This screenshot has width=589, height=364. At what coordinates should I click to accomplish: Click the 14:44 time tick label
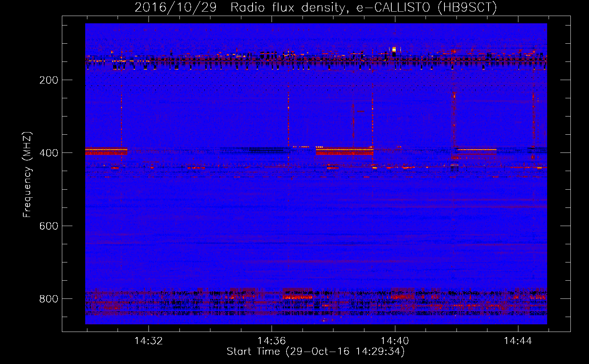click(x=518, y=341)
